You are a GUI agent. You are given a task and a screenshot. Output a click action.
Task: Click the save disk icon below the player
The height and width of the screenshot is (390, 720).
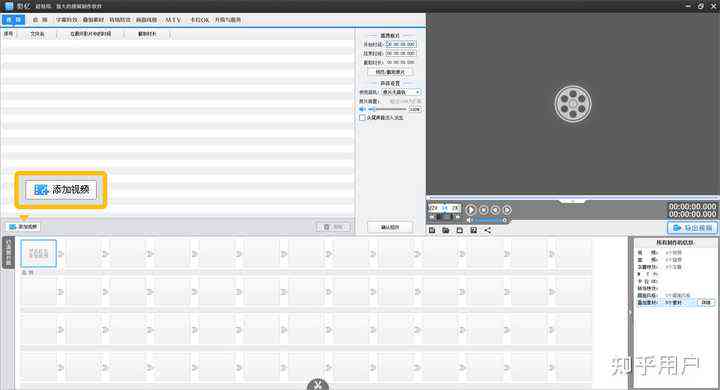coord(460,230)
